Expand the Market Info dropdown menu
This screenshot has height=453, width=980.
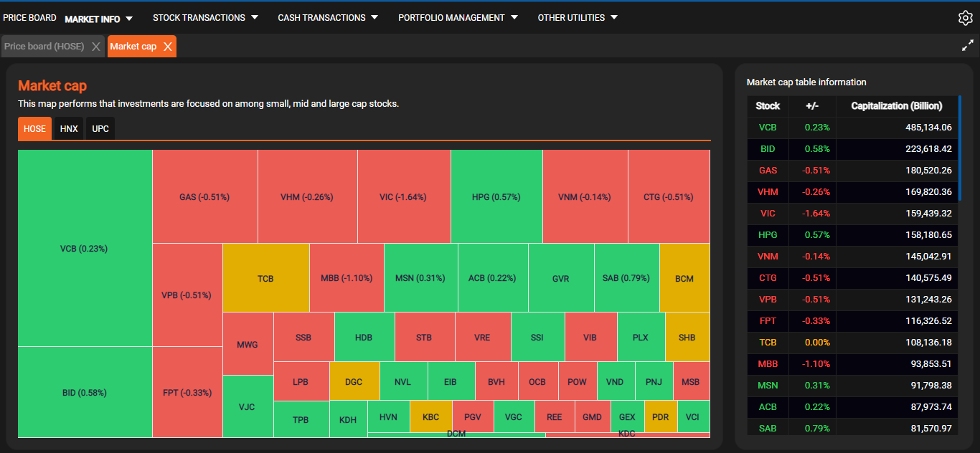[x=129, y=19]
